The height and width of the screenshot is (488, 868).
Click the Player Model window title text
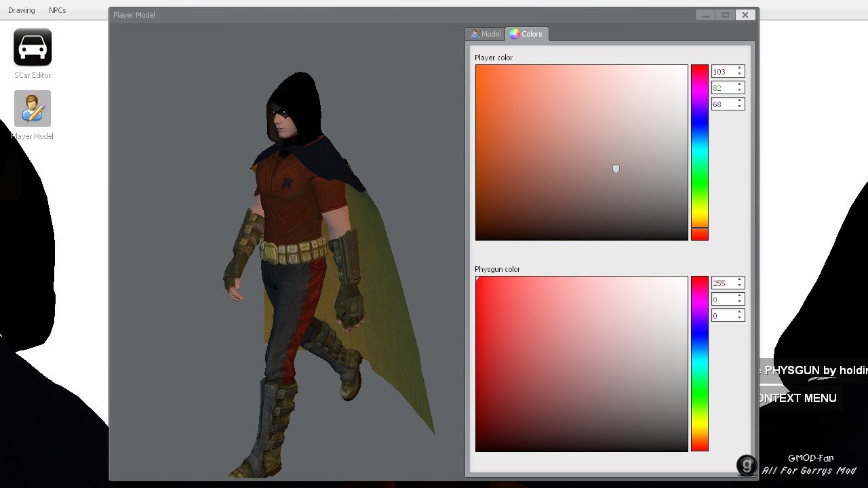click(134, 15)
